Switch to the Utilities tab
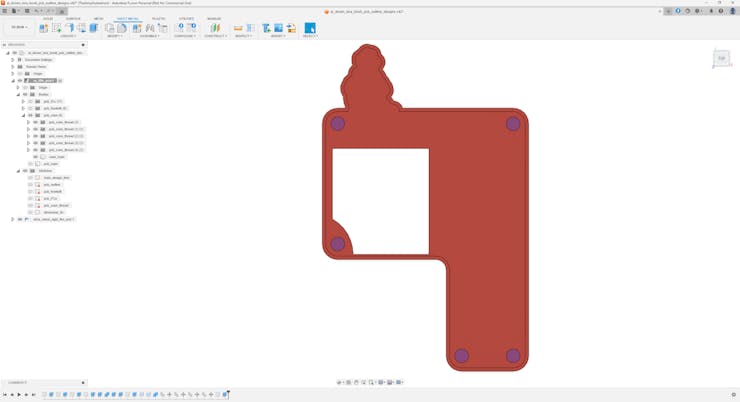 [x=186, y=19]
